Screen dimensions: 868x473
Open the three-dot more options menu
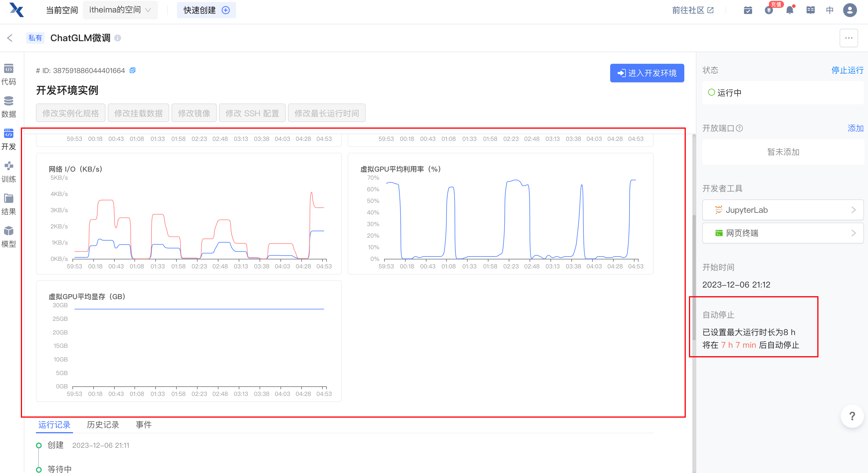point(849,38)
